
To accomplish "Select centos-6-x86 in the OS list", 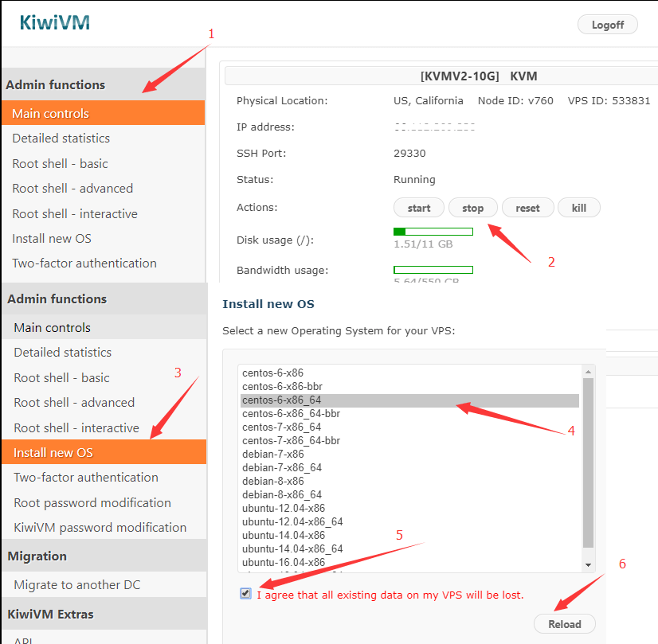I will 409,373.
